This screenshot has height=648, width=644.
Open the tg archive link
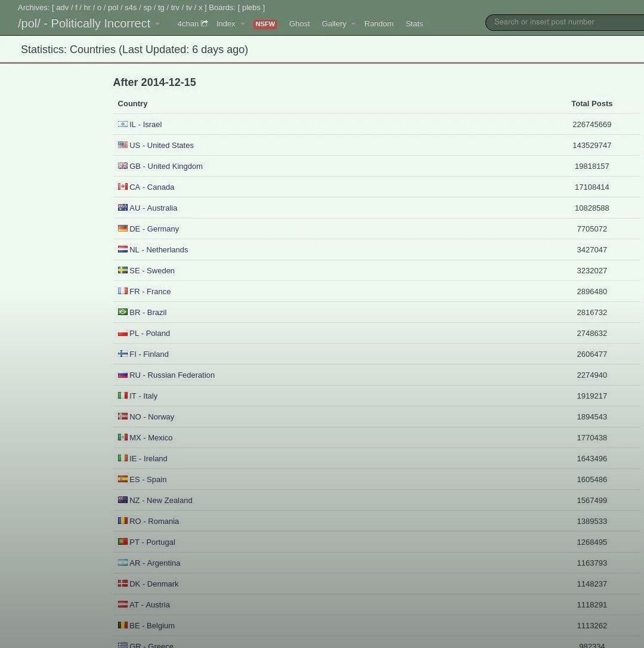(x=161, y=7)
